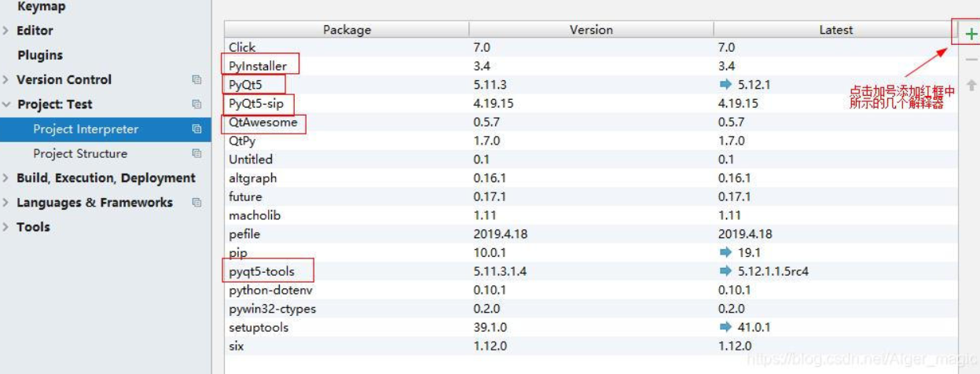The height and width of the screenshot is (374, 980).
Task: Select the pip package row
Action: point(591,253)
